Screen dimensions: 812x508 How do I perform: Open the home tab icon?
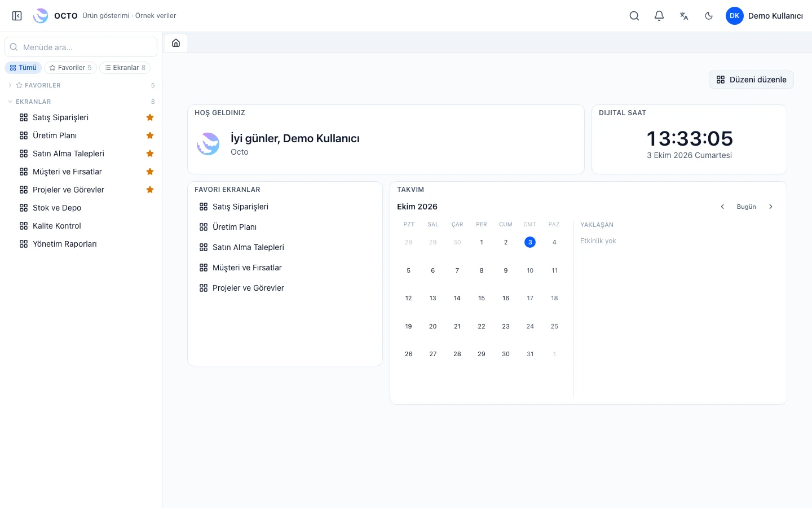(x=176, y=43)
